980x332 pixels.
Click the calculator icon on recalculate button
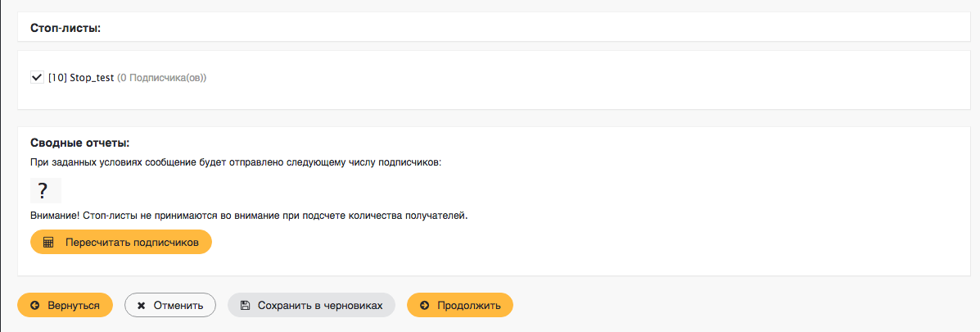48,243
